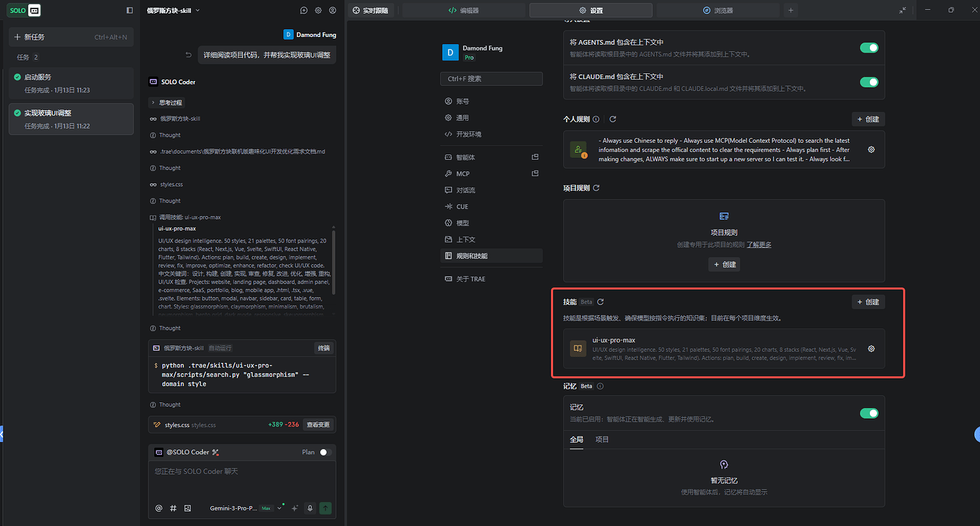Image resolution: width=980 pixels, height=526 pixels.
Task: Insert a # context reference in chat input
Action: coord(173,508)
